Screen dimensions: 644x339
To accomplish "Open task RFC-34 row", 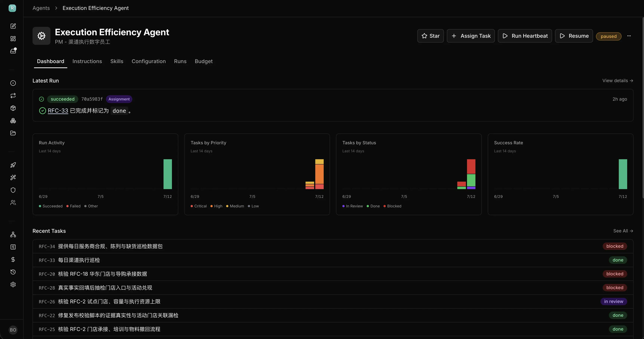I will click(333, 246).
